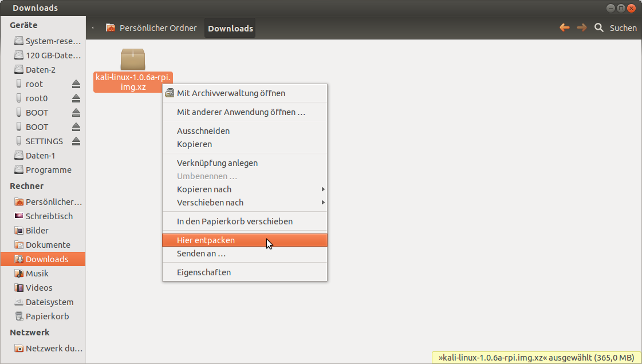
Task: Click Hier entpacken to extract archive
Action: [x=245, y=240]
